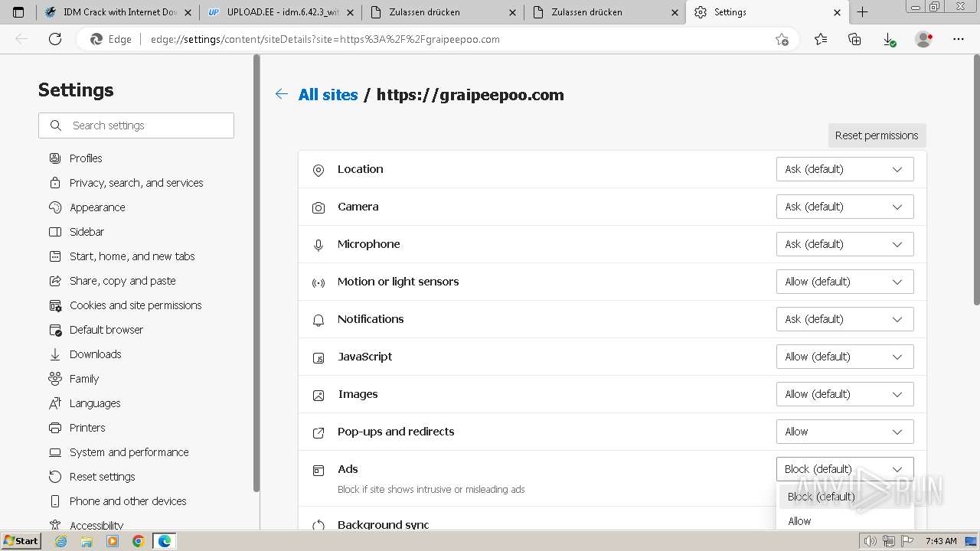Image resolution: width=980 pixels, height=551 pixels.
Task: Click the back arrow beside All sites
Action: click(x=282, y=94)
